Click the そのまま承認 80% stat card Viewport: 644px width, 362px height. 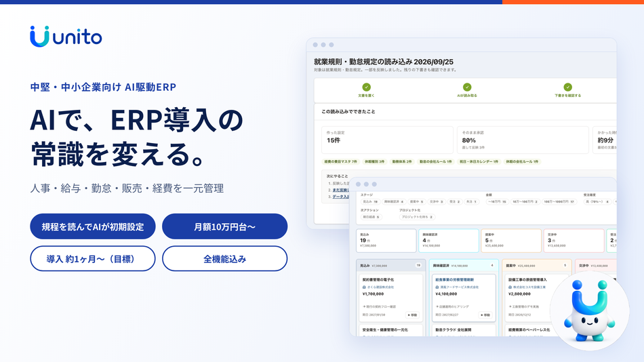[523, 140]
